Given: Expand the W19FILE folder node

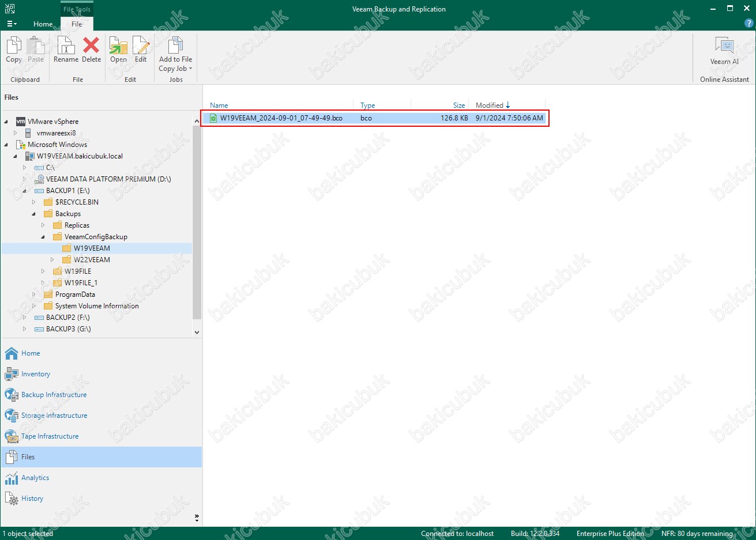Looking at the screenshot, I should [x=43, y=271].
